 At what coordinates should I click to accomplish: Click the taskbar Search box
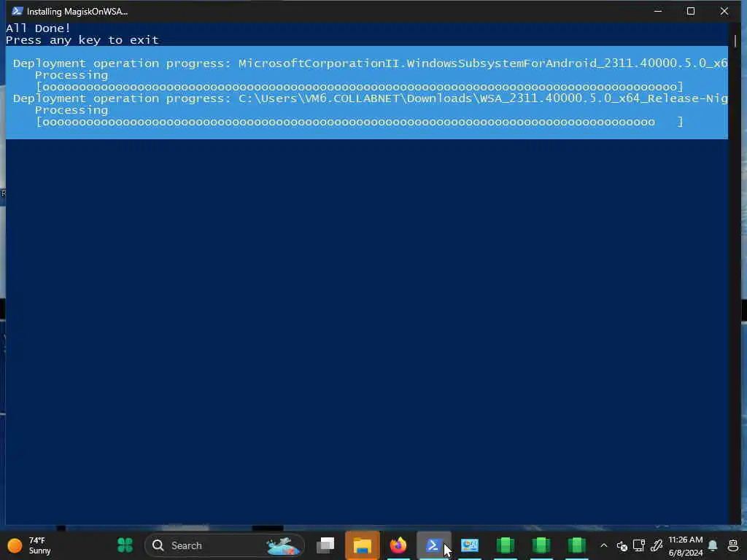[x=225, y=545]
